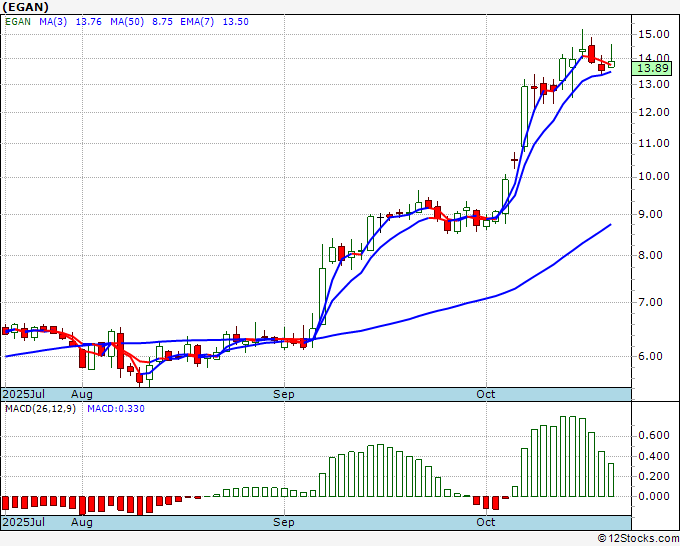Click the 12.00 price axis label
The image size is (680, 546).
(654, 112)
